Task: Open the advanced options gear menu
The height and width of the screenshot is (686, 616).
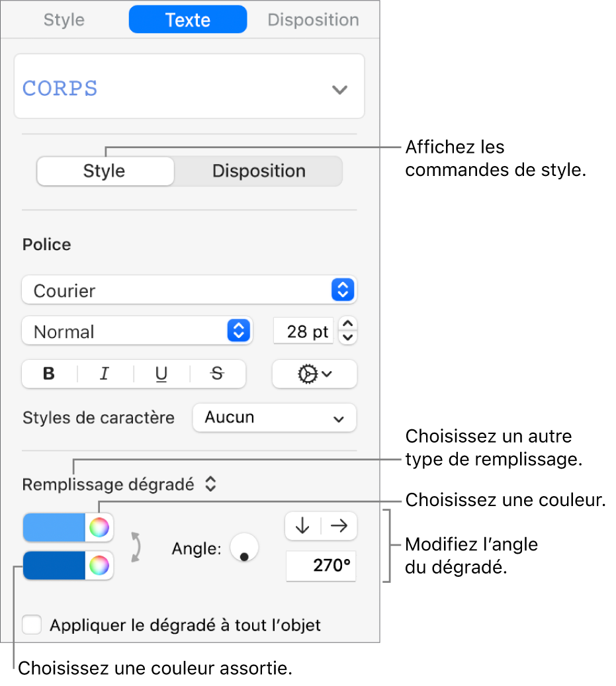Action: [x=314, y=374]
